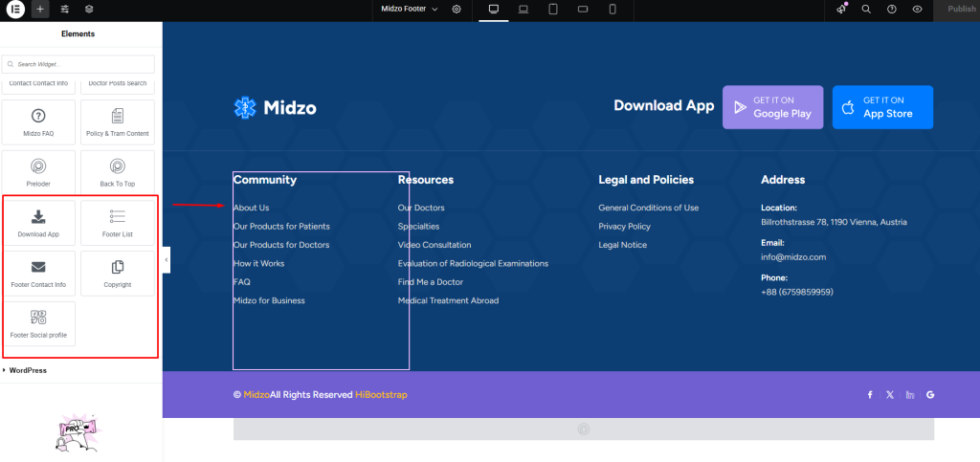
Task: Click the Legal and Policies heading
Action: pyautogui.click(x=646, y=180)
